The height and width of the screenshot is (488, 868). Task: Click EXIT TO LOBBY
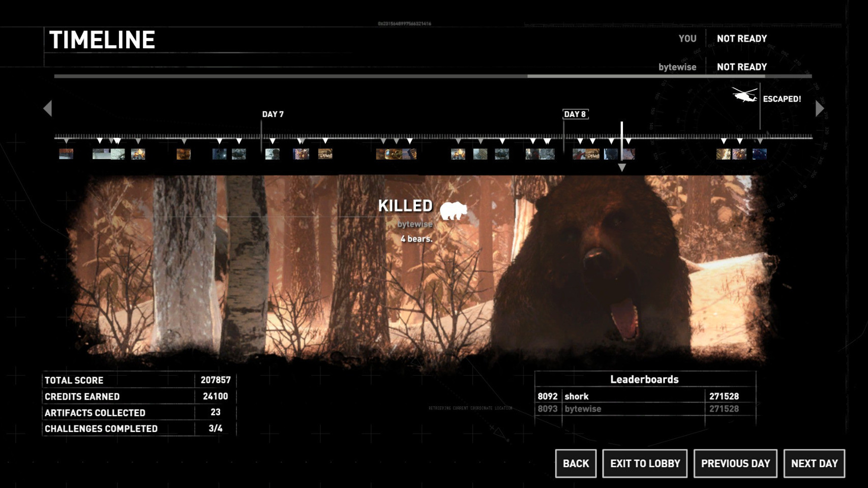[x=645, y=464]
